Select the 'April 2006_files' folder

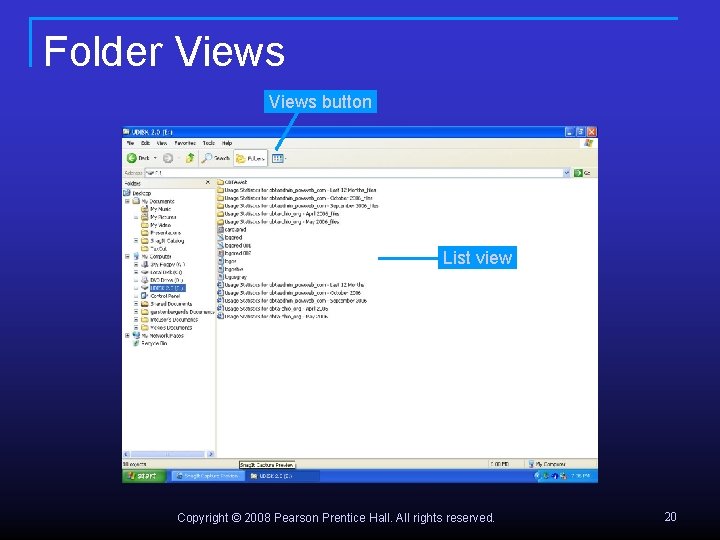[x=278, y=214]
